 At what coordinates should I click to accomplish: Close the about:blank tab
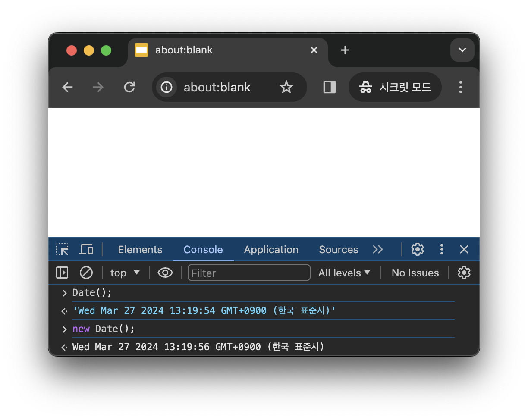(314, 50)
